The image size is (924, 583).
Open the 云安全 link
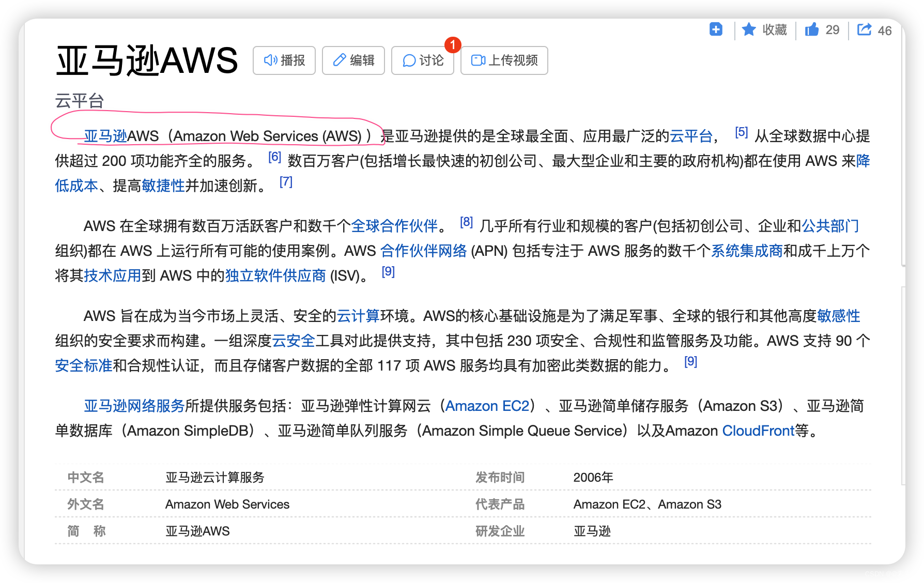point(294,341)
